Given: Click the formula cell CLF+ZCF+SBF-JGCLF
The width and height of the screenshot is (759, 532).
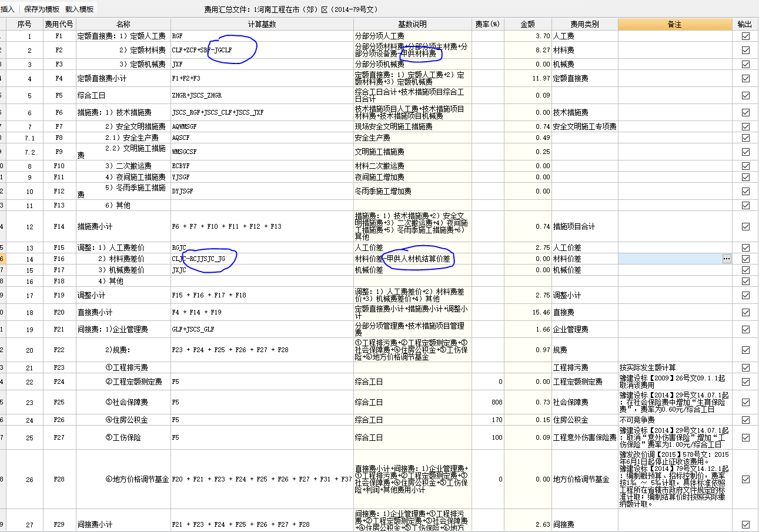Looking at the screenshot, I should pyautogui.click(x=262, y=50).
